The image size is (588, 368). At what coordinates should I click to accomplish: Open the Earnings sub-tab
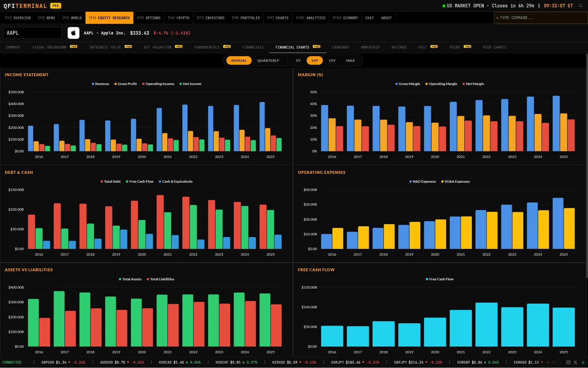pyautogui.click(x=340, y=47)
